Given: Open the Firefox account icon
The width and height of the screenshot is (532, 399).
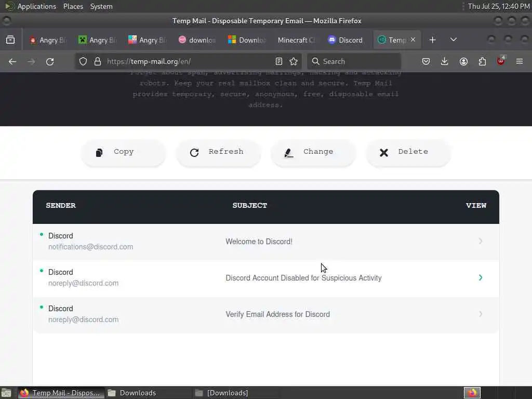Looking at the screenshot, I should pyautogui.click(x=463, y=61).
